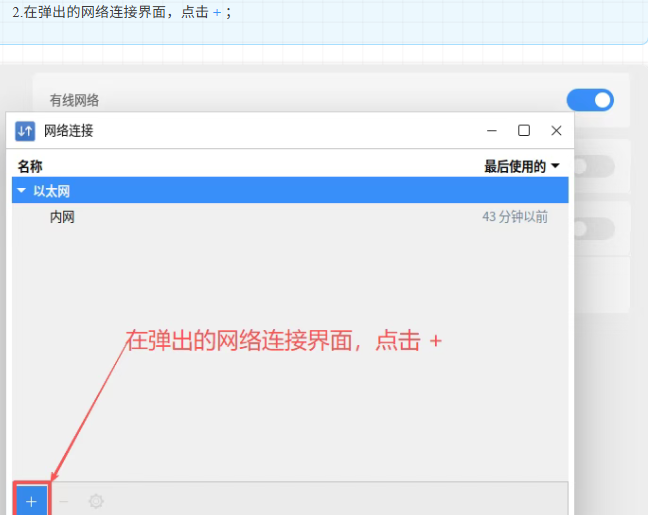The image size is (648, 515).
Task: Click the 网络连接 window title icon
Action: [25, 131]
